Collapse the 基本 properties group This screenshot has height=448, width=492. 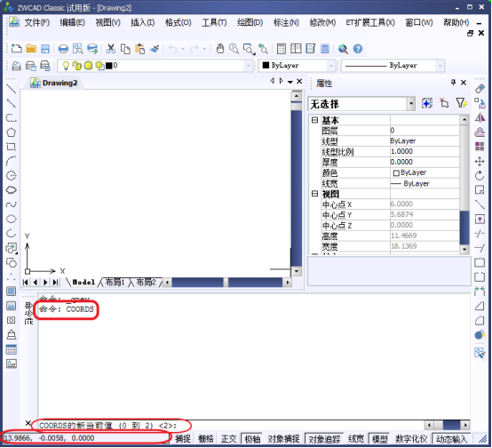pos(314,120)
